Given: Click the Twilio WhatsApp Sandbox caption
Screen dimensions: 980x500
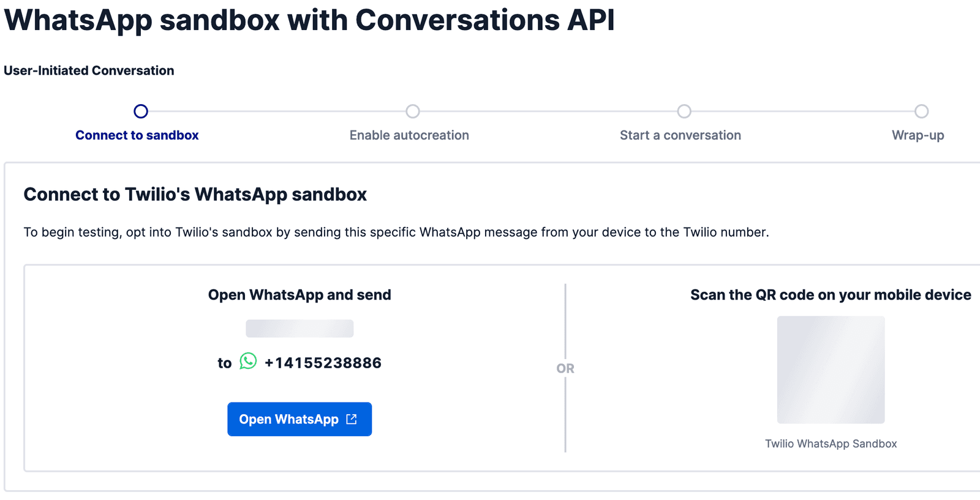Looking at the screenshot, I should click(831, 443).
